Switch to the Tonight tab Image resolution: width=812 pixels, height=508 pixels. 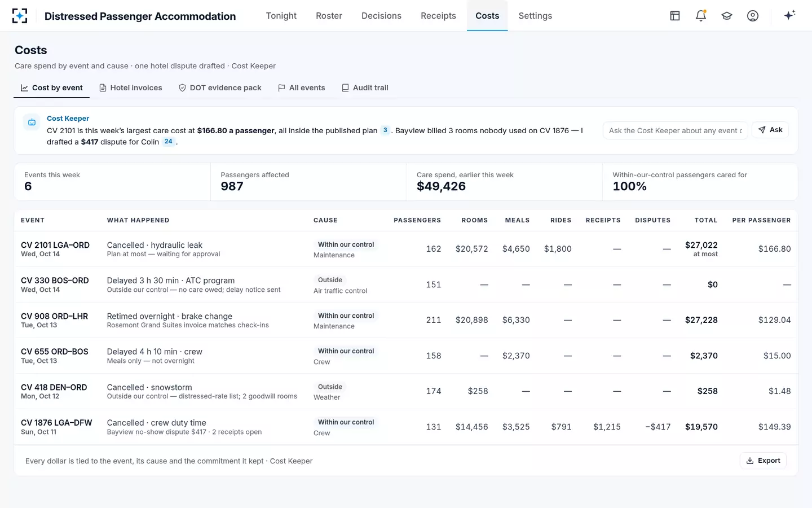(281, 16)
